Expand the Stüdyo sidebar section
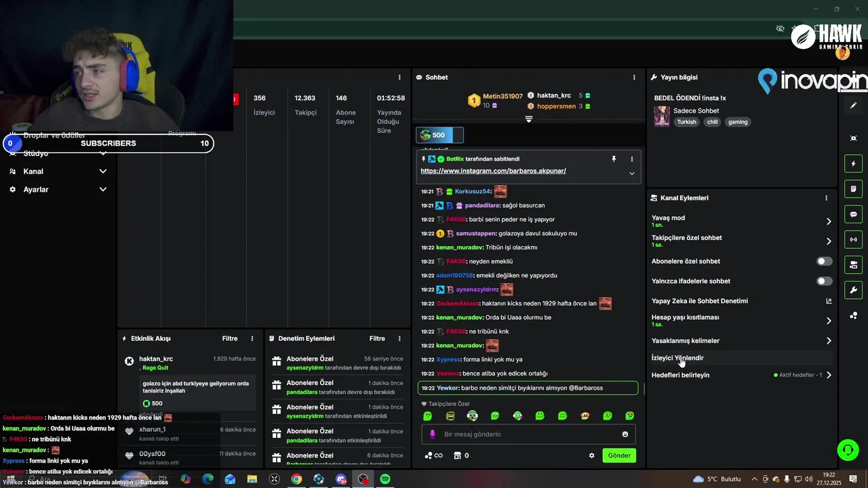This screenshot has height=488, width=868. click(x=103, y=153)
